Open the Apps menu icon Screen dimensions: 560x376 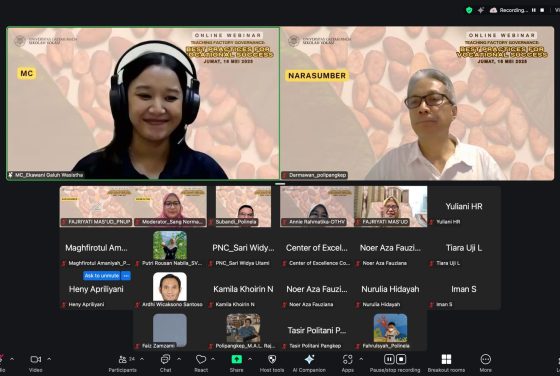(x=348, y=359)
